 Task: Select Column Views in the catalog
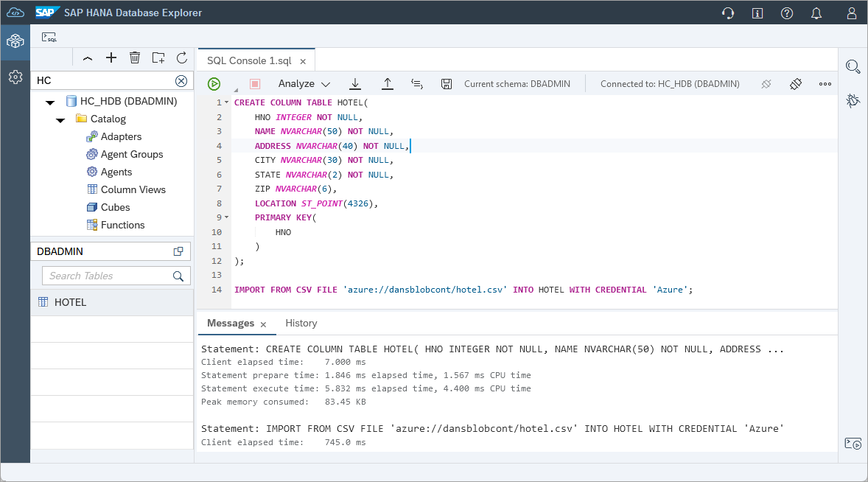[133, 190]
